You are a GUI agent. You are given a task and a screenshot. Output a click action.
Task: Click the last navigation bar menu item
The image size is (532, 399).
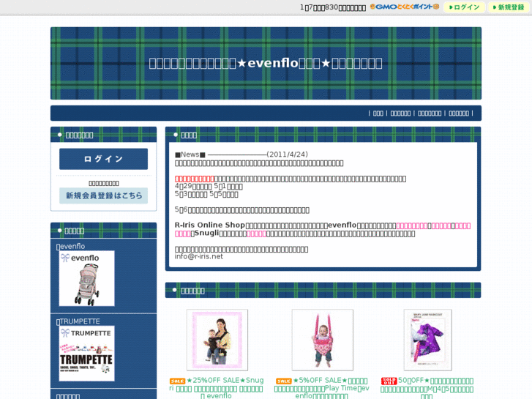[x=459, y=113]
